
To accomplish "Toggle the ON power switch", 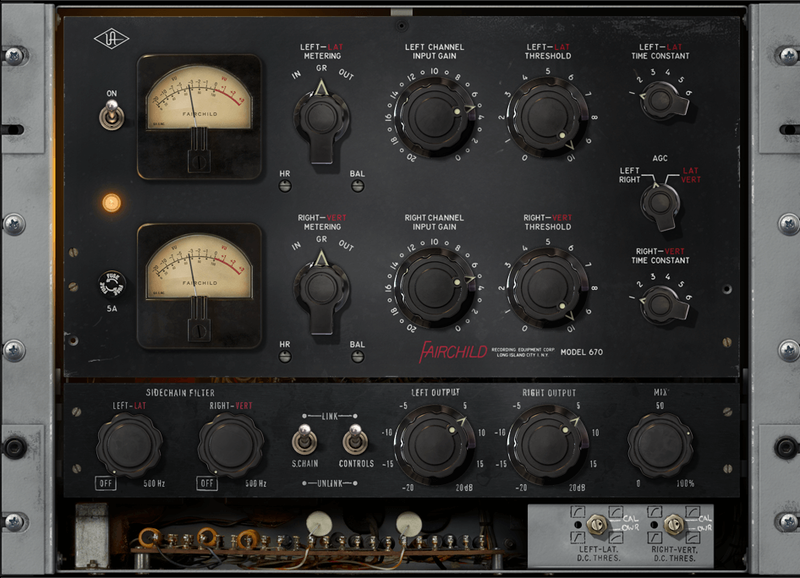I will (111, 115).
